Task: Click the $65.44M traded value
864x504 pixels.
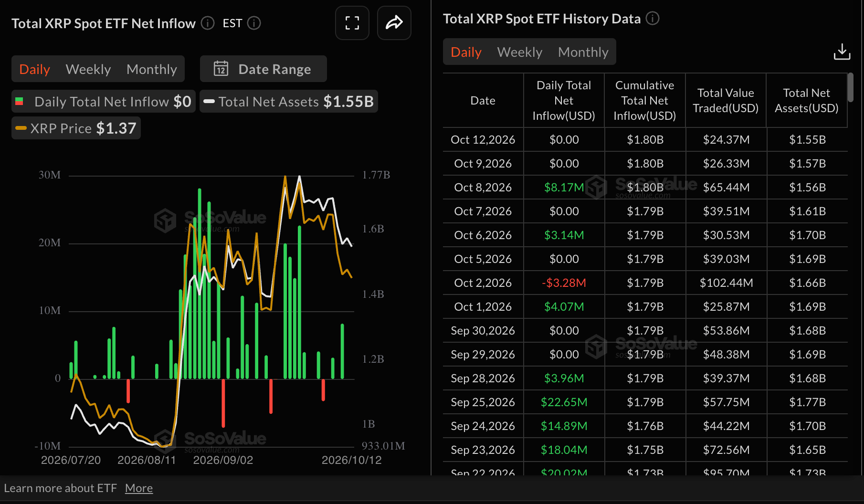Action: tap(726, 187)
